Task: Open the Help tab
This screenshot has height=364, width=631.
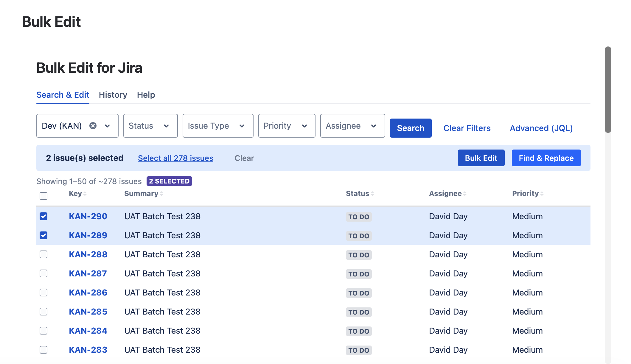Action: tap(146, 95)
